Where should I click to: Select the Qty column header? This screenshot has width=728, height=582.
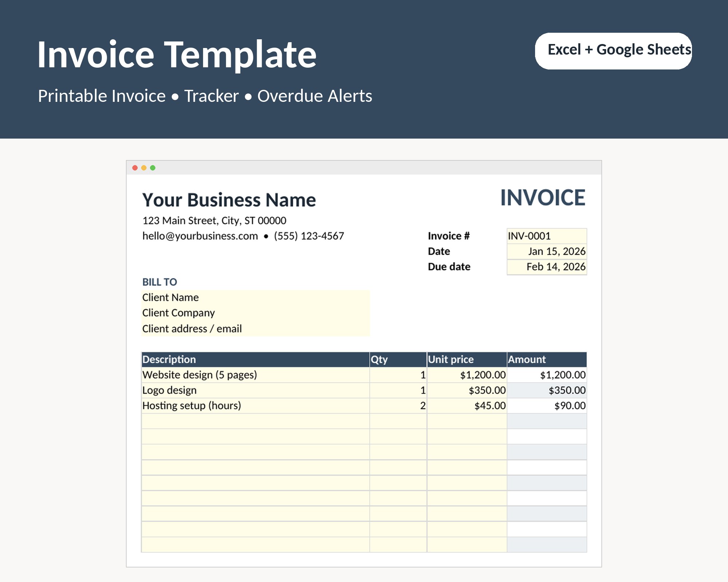coord(398,359)
